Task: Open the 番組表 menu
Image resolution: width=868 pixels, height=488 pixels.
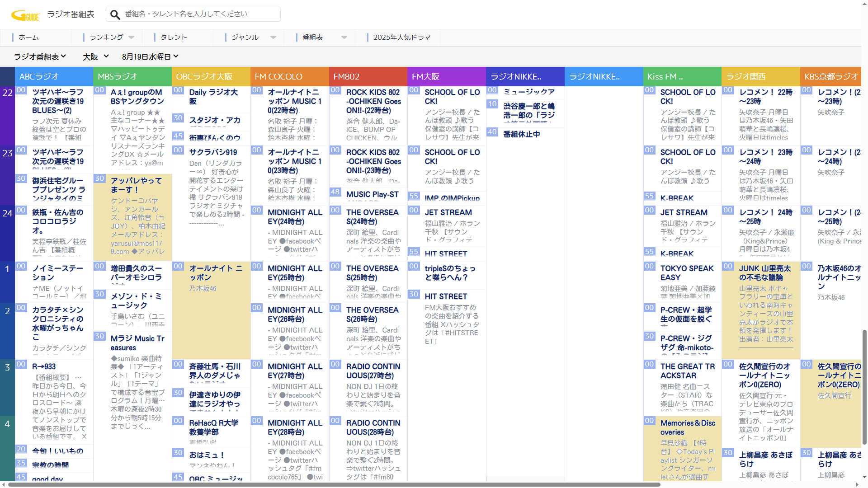Action: [x=312, y=38]
